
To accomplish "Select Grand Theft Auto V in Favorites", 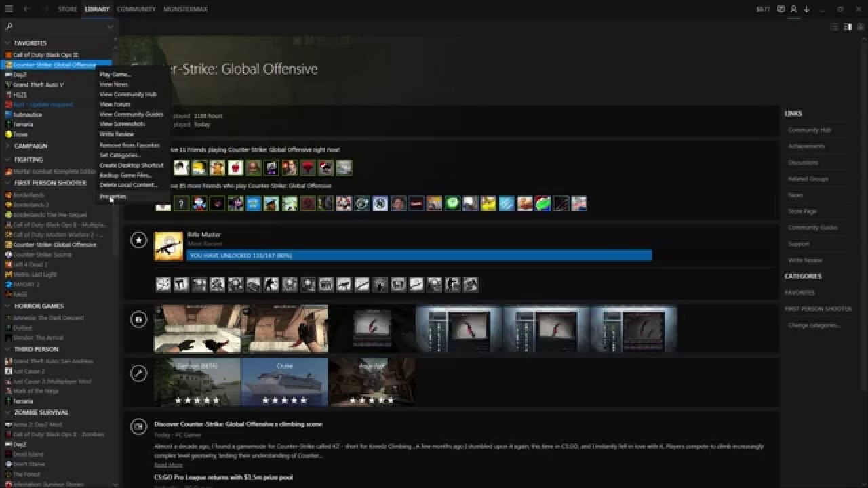I will point(38,85).
